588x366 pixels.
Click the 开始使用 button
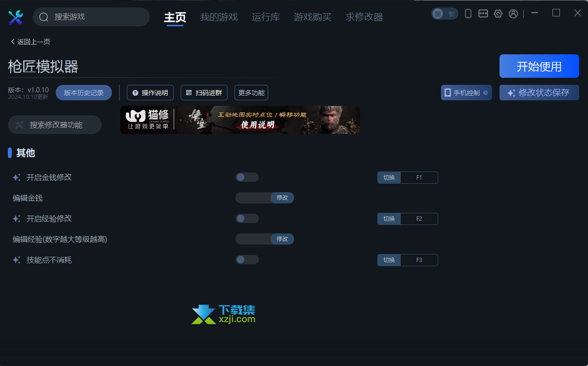539,66
